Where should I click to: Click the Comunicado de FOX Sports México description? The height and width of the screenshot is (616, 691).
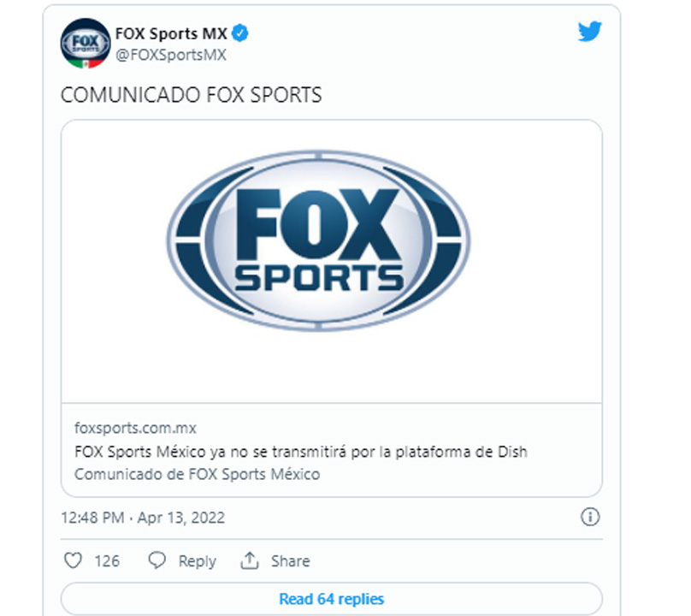point(197,475)
